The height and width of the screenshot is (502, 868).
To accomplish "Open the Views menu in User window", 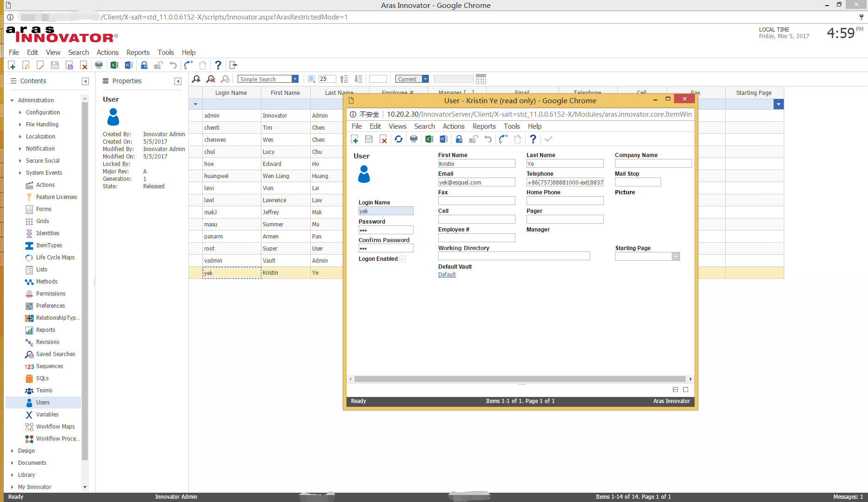I will (x=398, y=126).
